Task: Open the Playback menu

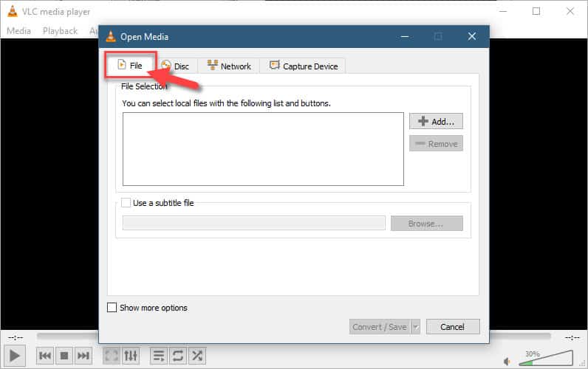Action: tap(60, 31)
